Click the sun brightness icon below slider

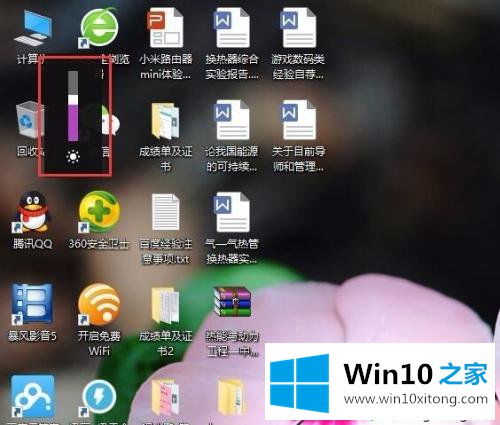click(x=73, y=157)
